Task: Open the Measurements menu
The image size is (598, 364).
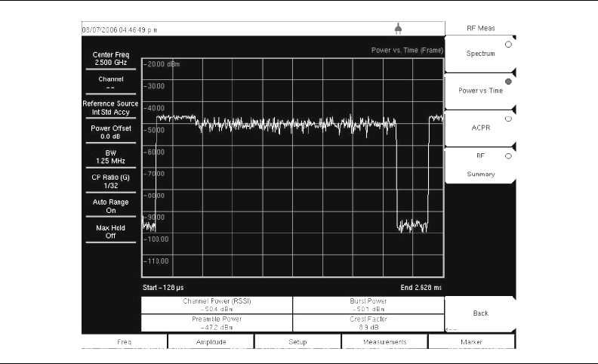Action: (x=385, y=342)
